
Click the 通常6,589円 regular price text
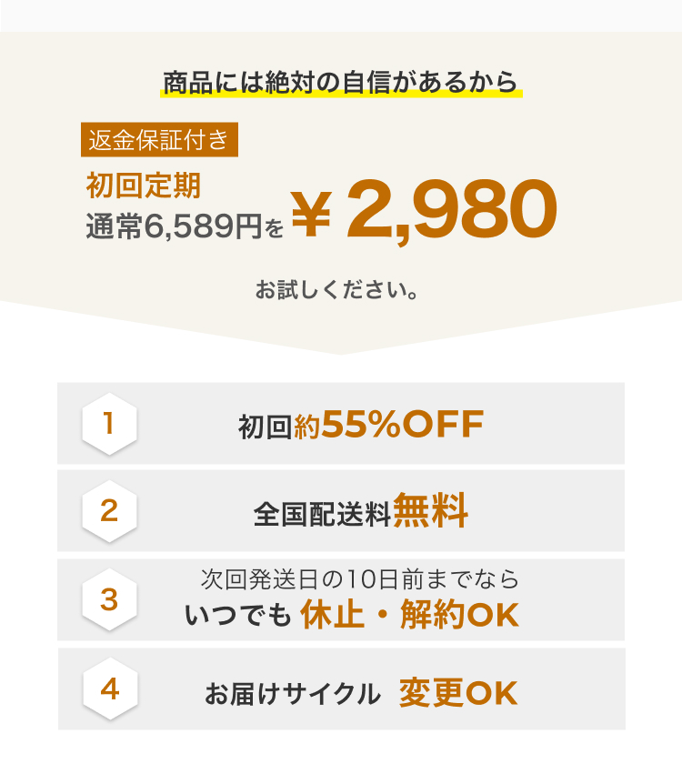[x=174, y=226]
